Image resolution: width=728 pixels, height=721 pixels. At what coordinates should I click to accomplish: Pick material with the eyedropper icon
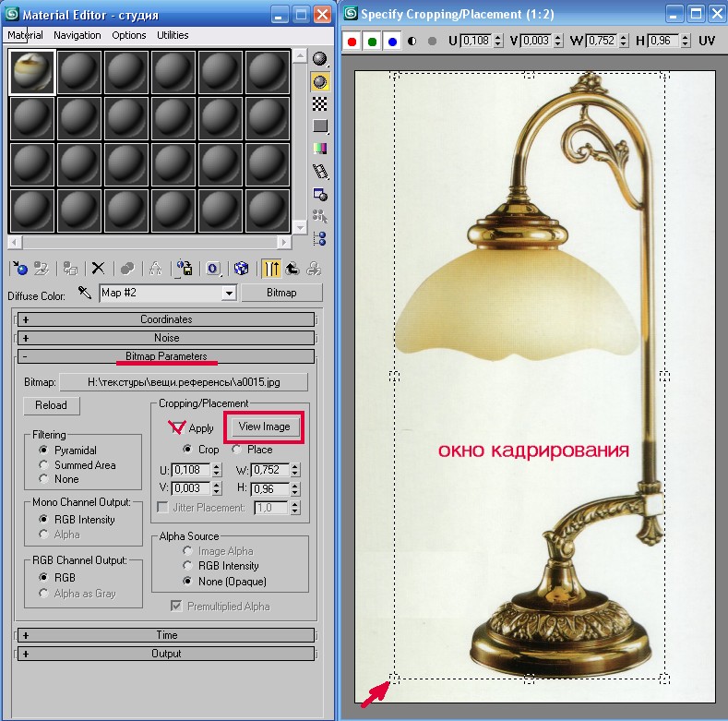pos(85,293)
